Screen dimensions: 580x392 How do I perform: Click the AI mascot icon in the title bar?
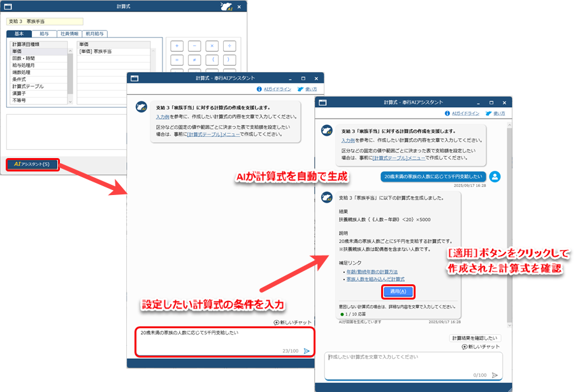[x=226, y=6]
